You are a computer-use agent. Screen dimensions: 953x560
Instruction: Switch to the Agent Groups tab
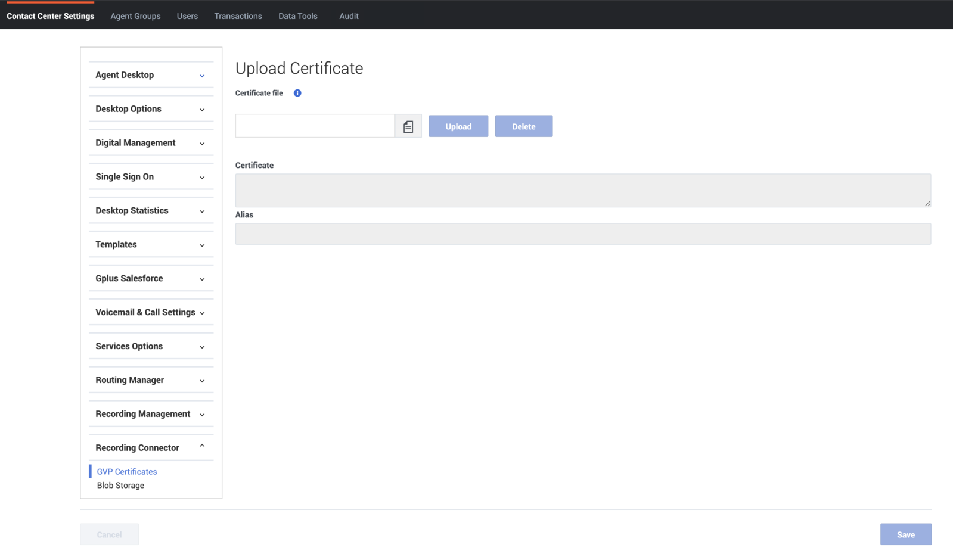tap(135, 16)
